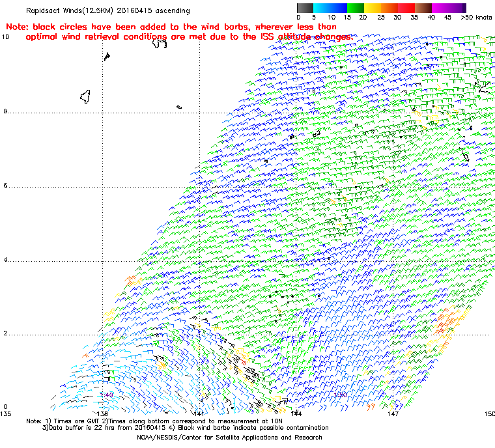This screenshot has width=495, height=448.
Task: Click the longitude label '141'
Action: (x=199, y=413)
